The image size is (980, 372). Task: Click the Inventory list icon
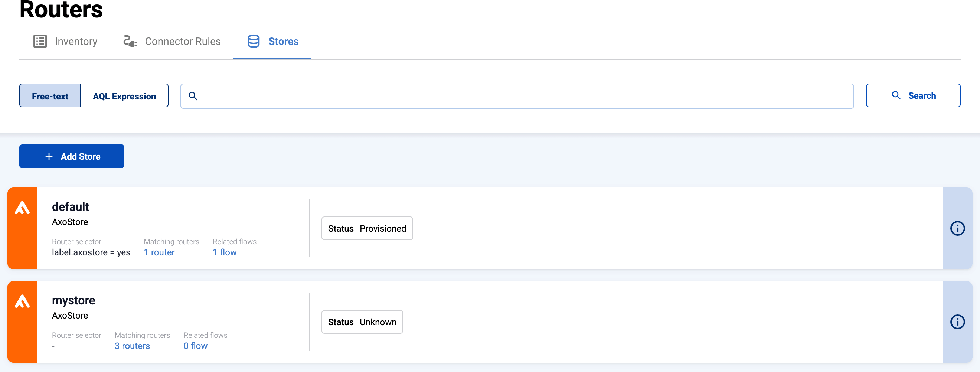[40, 41]
